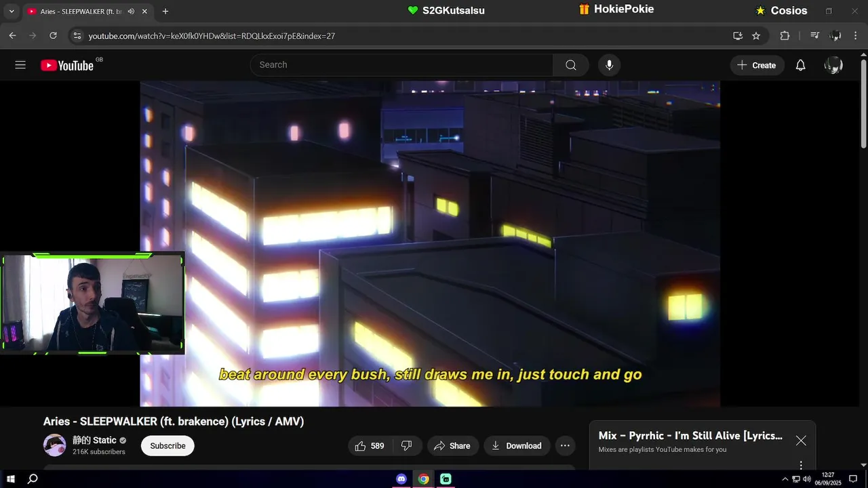Screen dimensions: 868x488
Task: View site information icon in address bar
Action: click(77, 36)
